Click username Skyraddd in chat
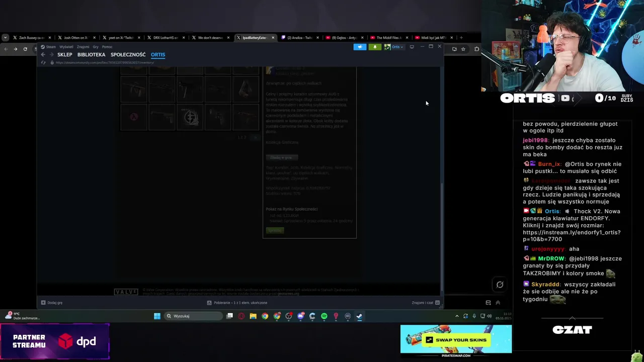The width and height of the screenshot is (644, 362). click(546, 285)
